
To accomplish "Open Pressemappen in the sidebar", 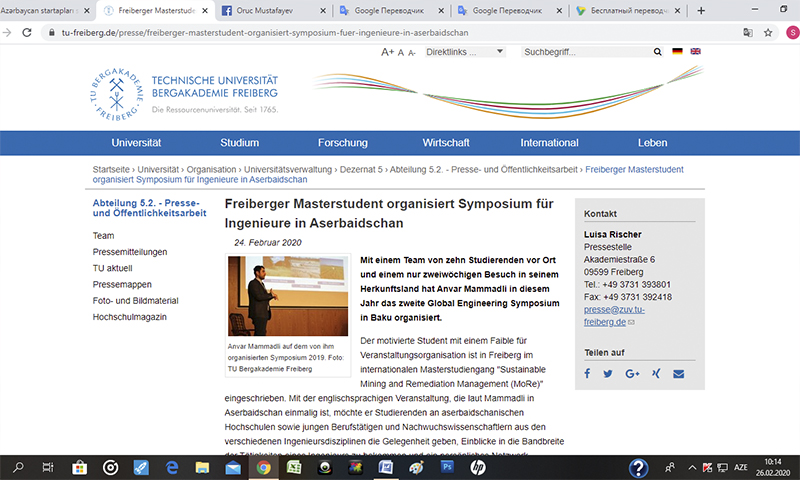I will 122,285.
